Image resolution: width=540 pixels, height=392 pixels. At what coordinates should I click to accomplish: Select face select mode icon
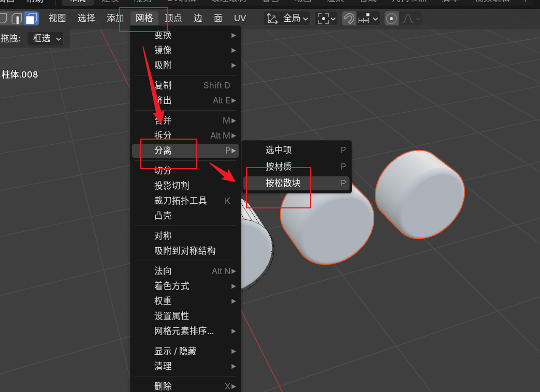pos(32,19)
